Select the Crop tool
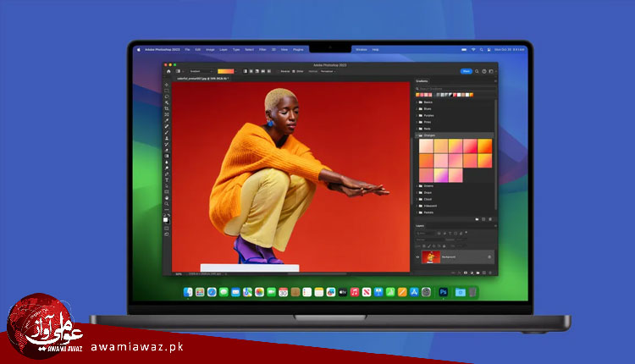 pos(167,109)
